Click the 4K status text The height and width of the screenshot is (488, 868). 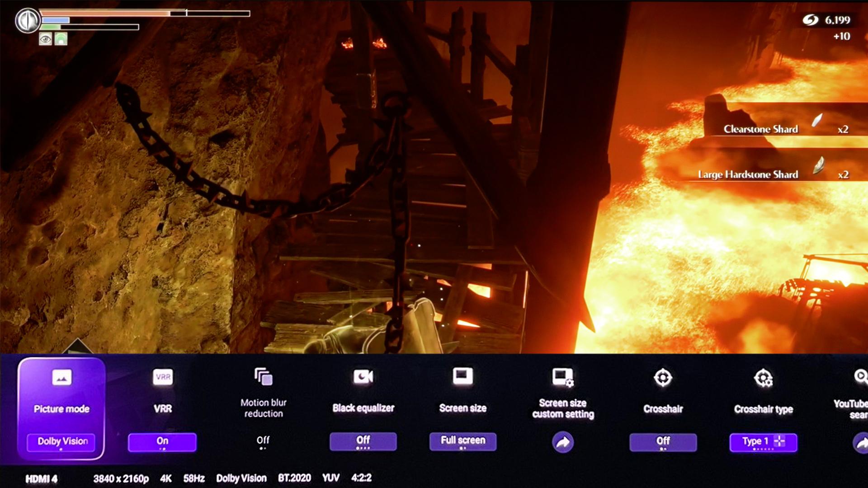click(x=166, y=479)
